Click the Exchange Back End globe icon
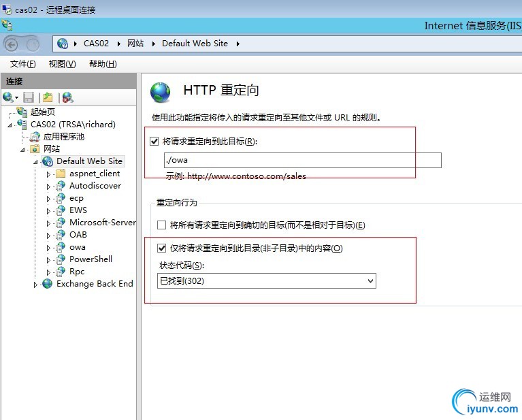This screenshot has width=522, height=420. click(x=47, y=284)
